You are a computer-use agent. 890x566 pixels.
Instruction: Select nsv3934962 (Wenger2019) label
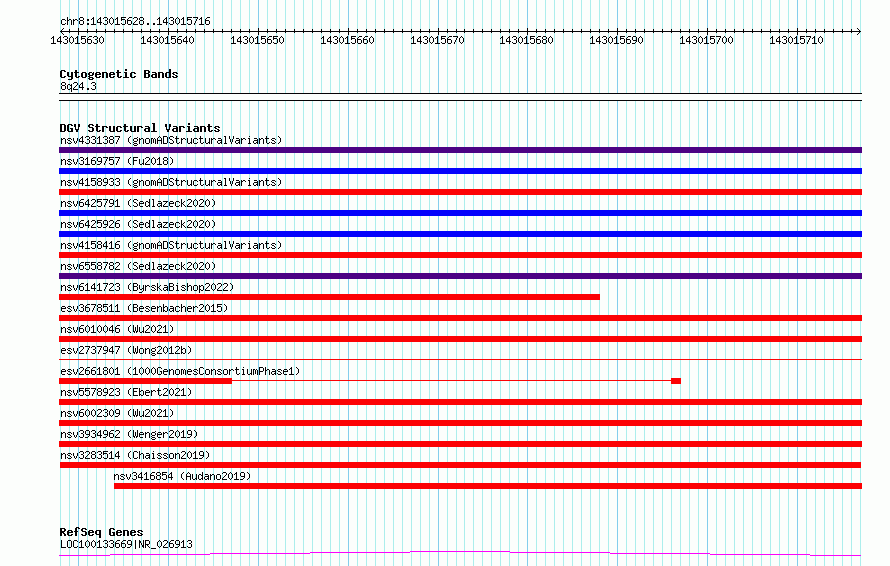click(129, 434)
